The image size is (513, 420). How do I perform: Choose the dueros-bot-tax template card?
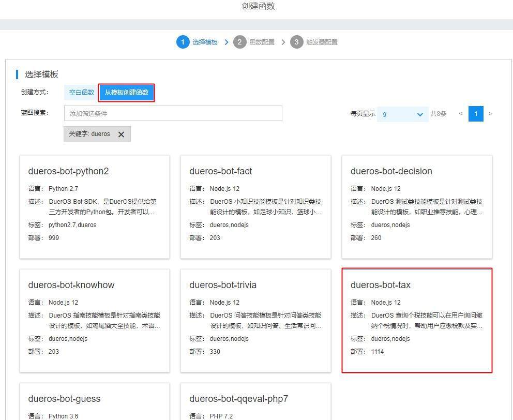[417, 320]
